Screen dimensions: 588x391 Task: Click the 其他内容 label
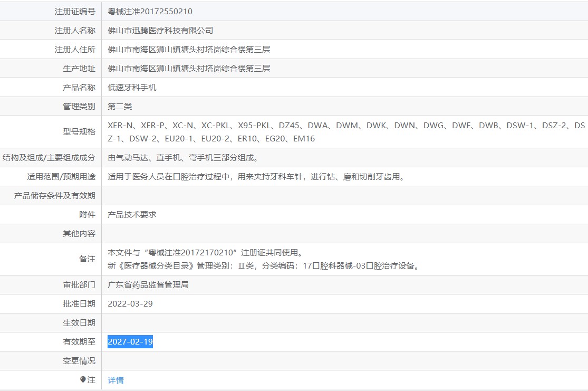click(x=79, y=233)
